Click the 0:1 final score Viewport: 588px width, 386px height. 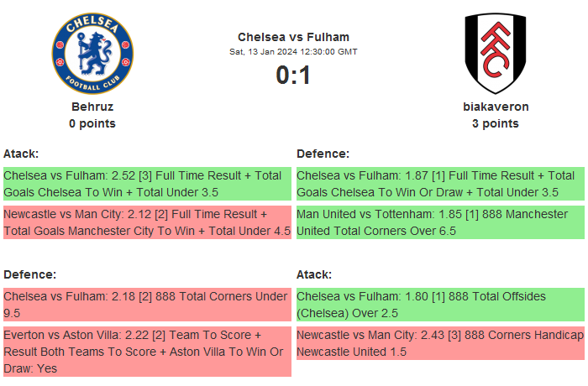(x=293, y=76)
